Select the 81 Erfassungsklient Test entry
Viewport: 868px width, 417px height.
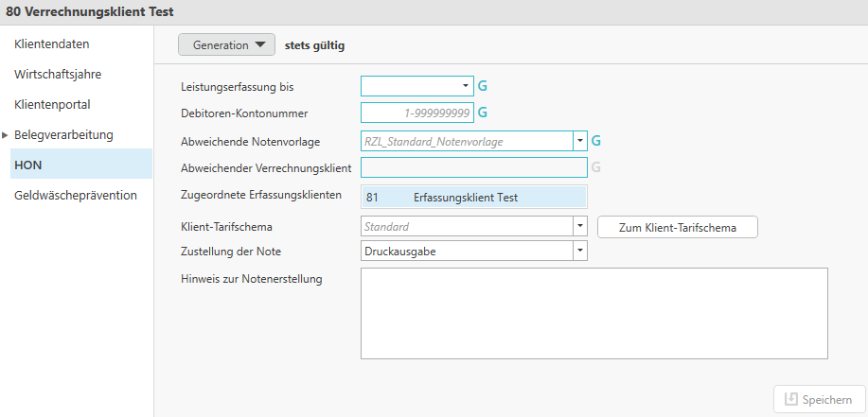pos(473,197)
